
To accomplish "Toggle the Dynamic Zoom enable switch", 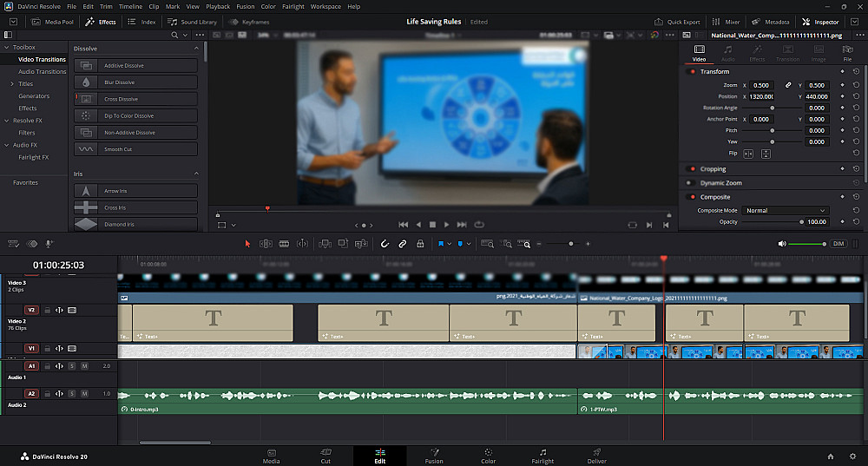I will click(x=691, y=183).
